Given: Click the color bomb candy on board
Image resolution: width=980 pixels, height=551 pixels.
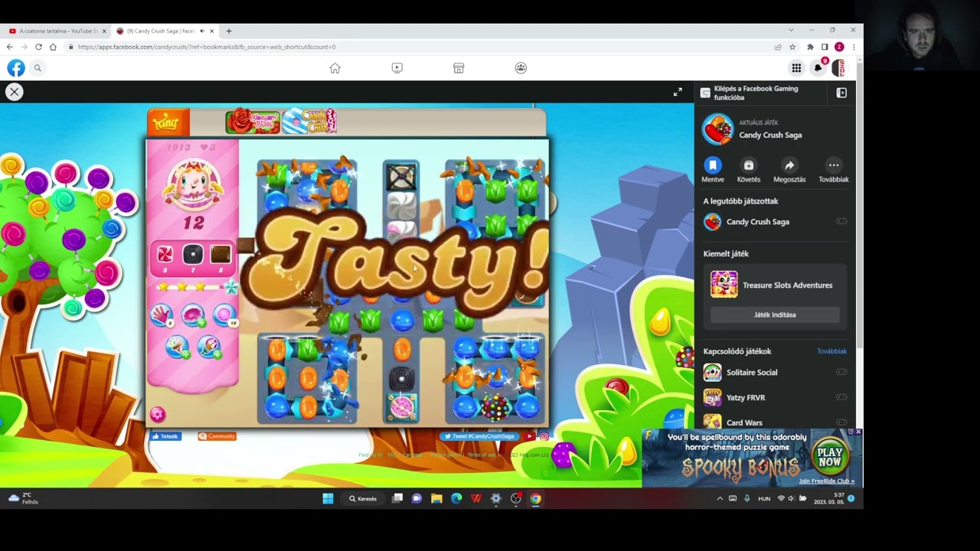Looking at the screenshot, I should tap(495, 406).
